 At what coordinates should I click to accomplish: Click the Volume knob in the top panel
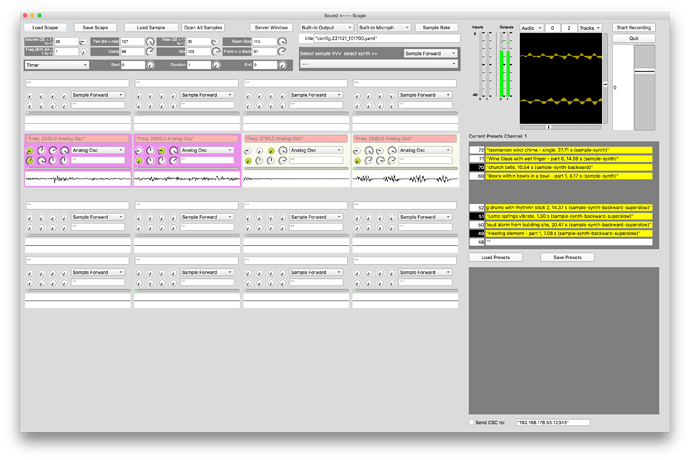point(83,41)
